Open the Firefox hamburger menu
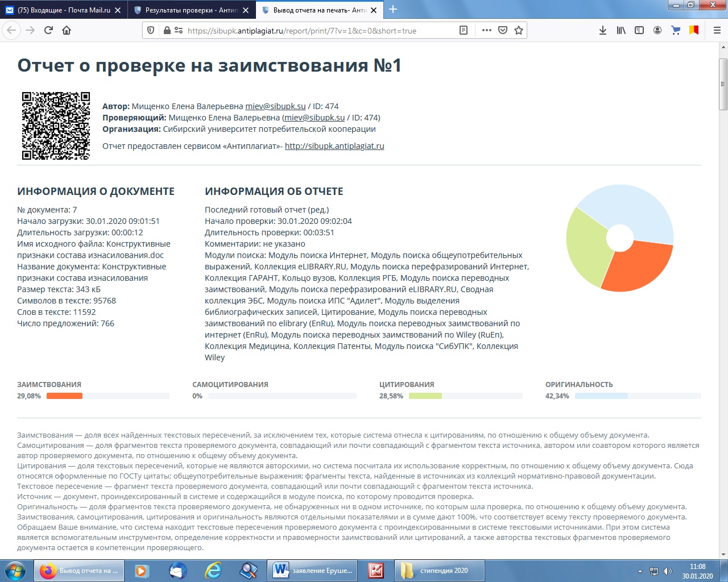The image size is (728, 582). (x=717, y=31)
